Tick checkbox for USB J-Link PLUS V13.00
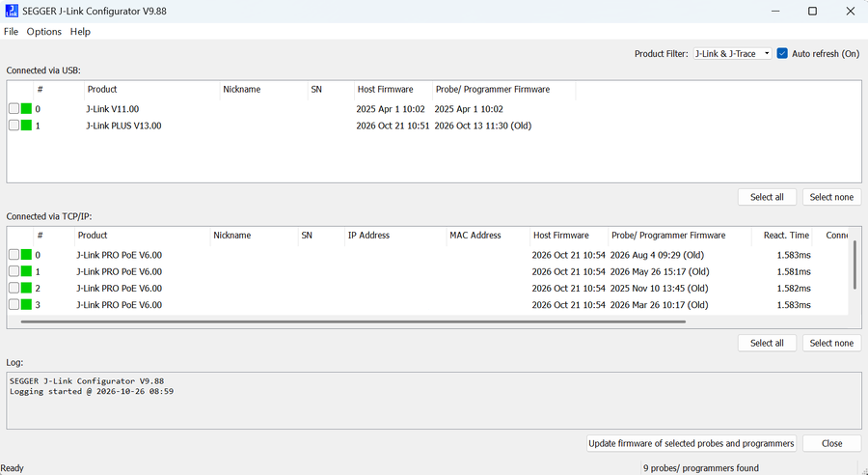The width and height of the screenshot is (868, 475). pyautogui.click(x=14, y=126)
